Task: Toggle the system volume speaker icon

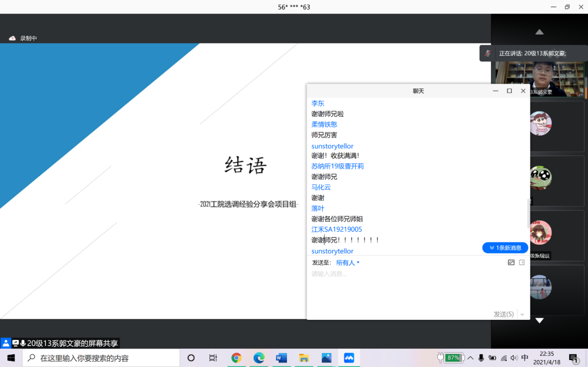Action: pyautogui.click(x=514, y=358)
